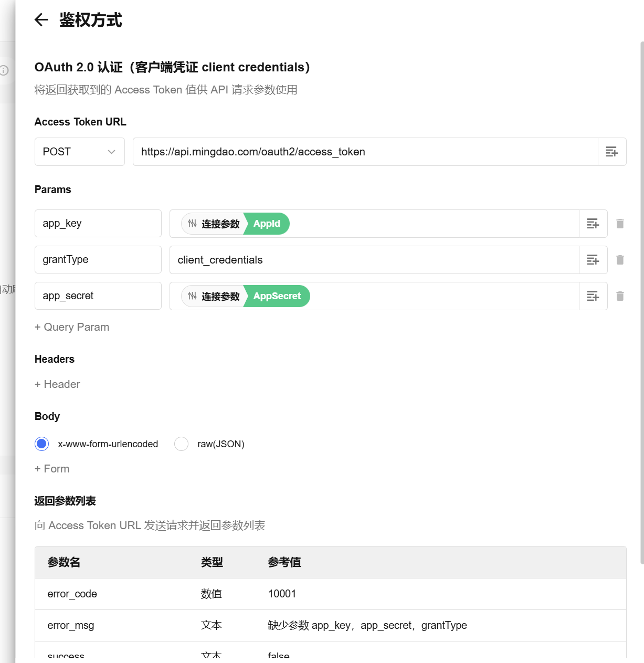
Task: Add a new parameter with + Query Param
Action: 72,327
